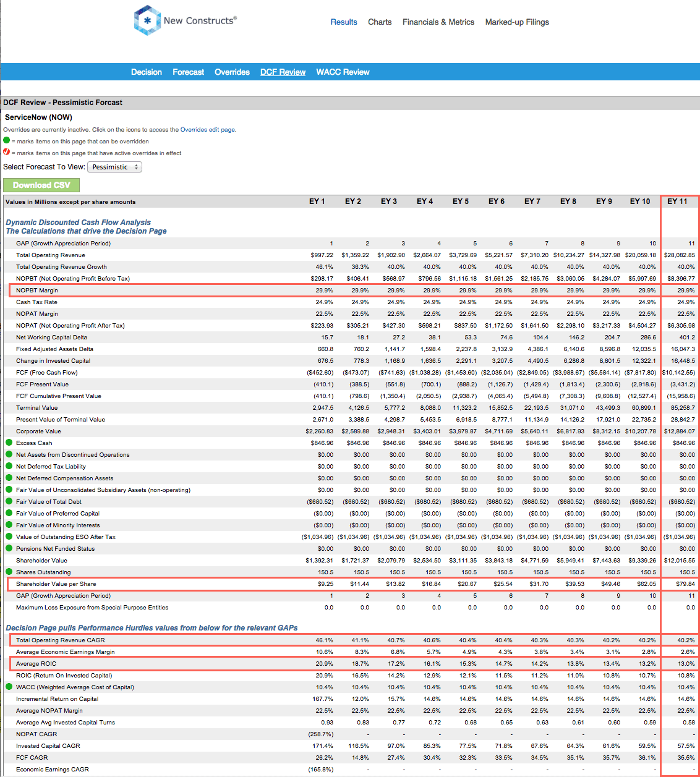Click the Cash Tax Rate row label
700x777 pixels.
tap(36, 302)
